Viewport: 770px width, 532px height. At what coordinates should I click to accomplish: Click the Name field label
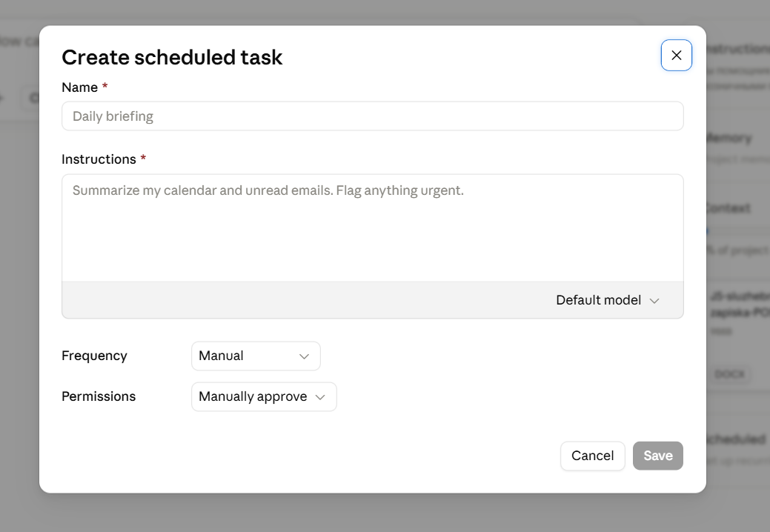(79, 87)
